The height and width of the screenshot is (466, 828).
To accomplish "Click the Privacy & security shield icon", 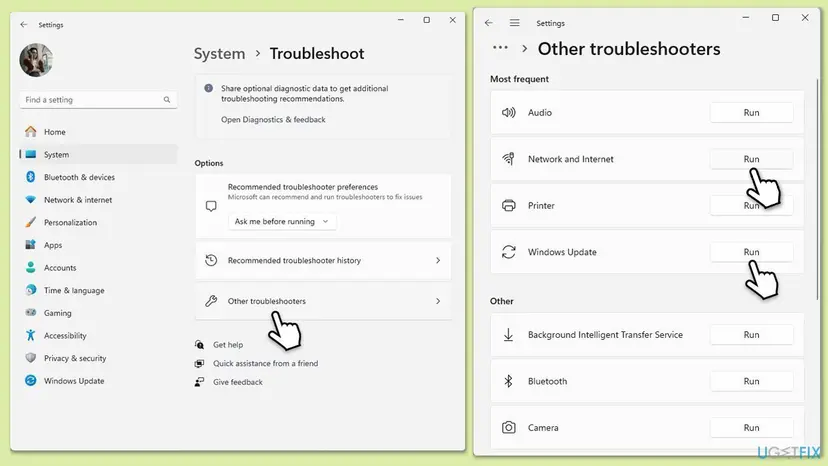I will coord(31,358).
